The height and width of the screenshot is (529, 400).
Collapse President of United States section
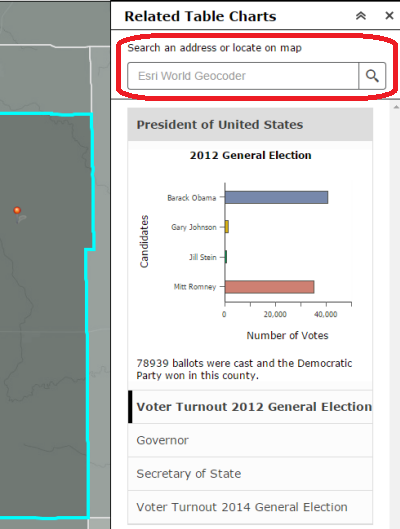250,124
